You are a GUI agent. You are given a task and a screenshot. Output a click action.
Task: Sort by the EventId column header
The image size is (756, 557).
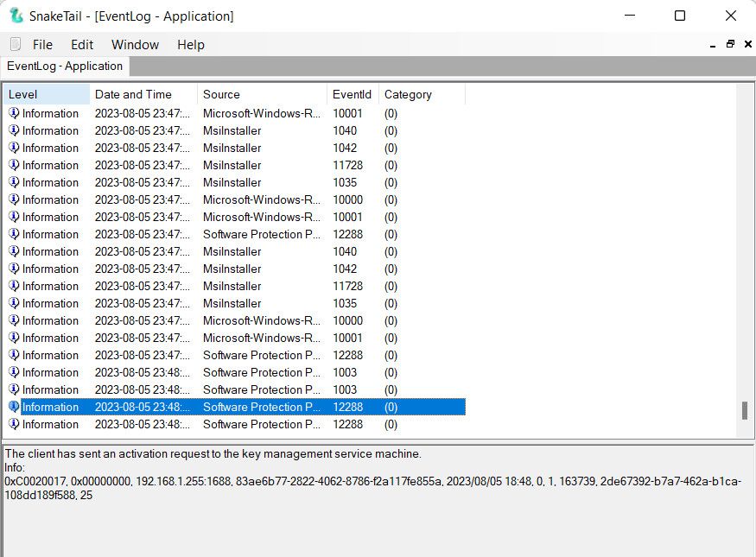pos(352,94)
